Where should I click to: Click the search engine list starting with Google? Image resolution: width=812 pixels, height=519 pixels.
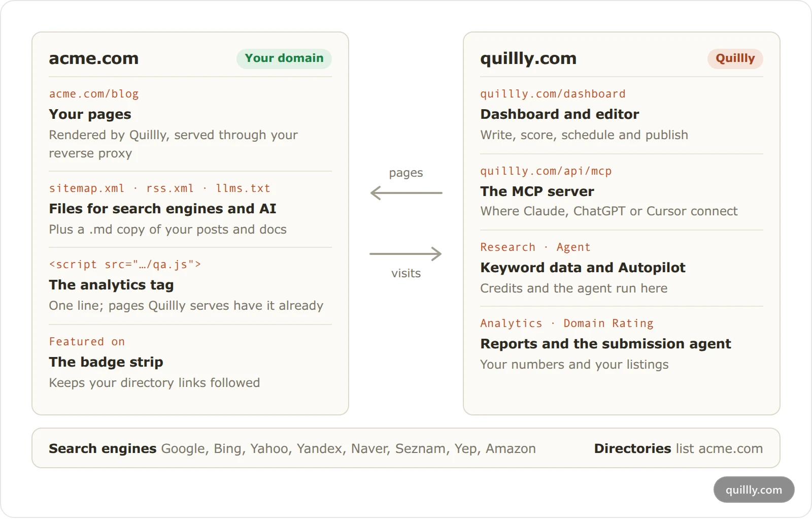pos(349,449)
